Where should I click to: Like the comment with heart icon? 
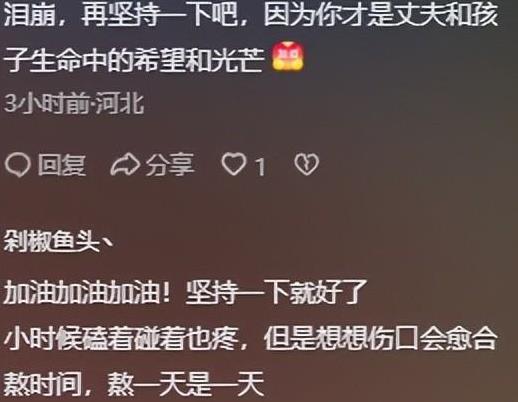pyautogui.click(x=234, y=164)
